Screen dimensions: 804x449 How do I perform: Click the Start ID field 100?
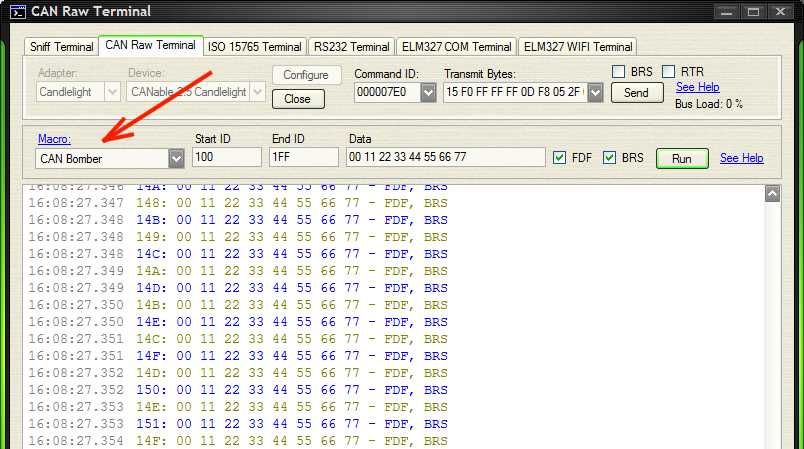coord(227,157)
